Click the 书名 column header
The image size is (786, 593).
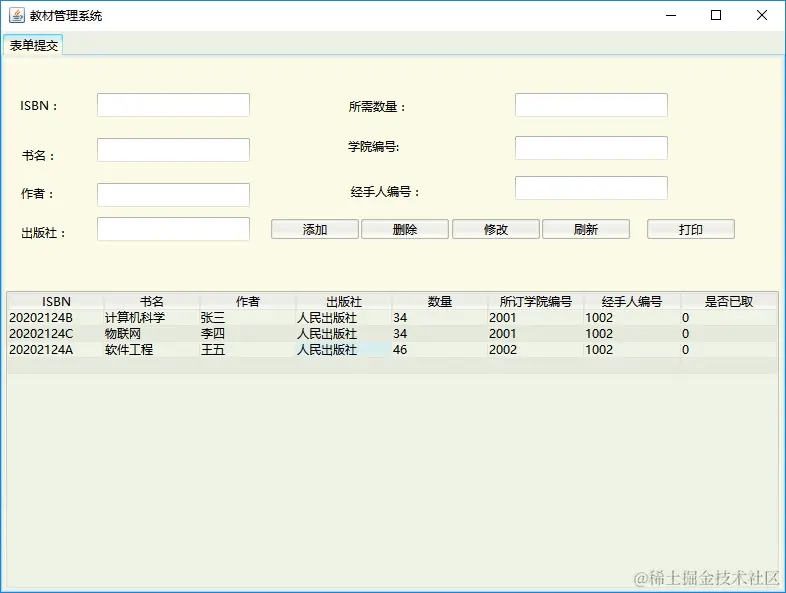pyautogui.click(x=151, y=301)
